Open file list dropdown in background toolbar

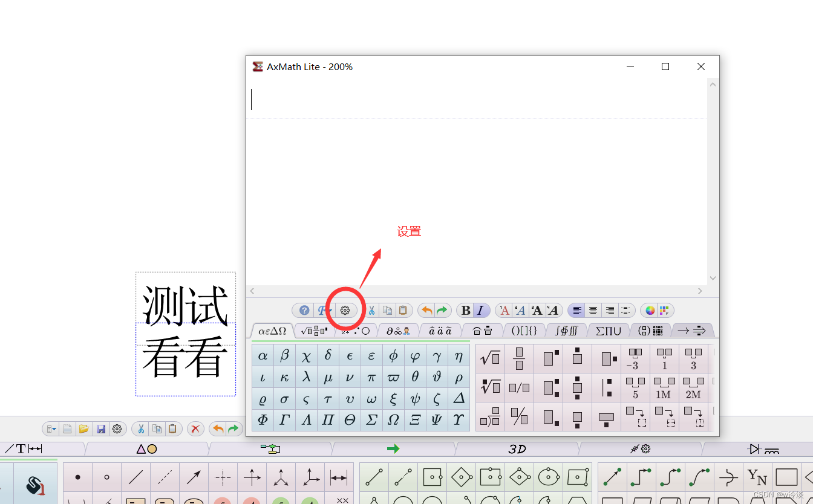tap(51, 429)
